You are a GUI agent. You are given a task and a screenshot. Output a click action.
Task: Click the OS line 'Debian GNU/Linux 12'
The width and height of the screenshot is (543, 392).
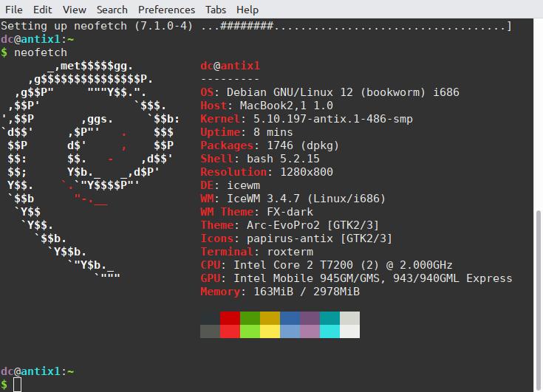tap(290, 92)
